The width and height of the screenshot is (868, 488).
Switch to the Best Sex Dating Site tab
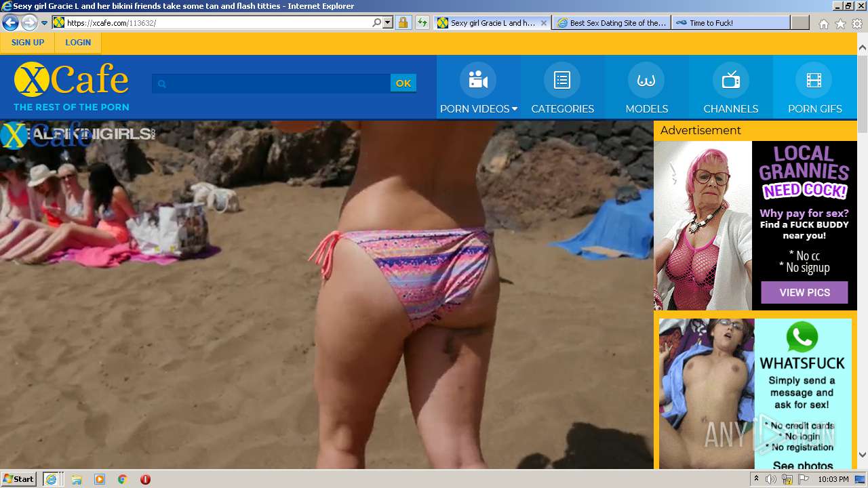coord(612,22)
